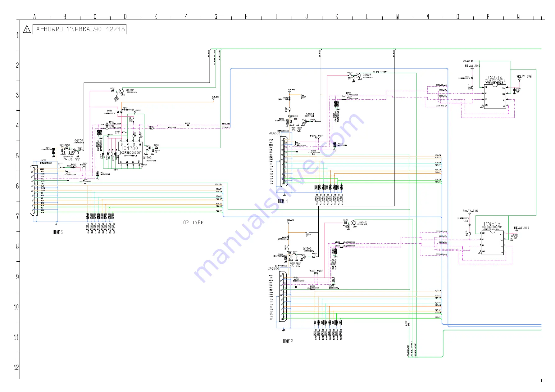Click row number 6 in the left ruler
The height and width of the screenshot is (392, 555).
17,186
